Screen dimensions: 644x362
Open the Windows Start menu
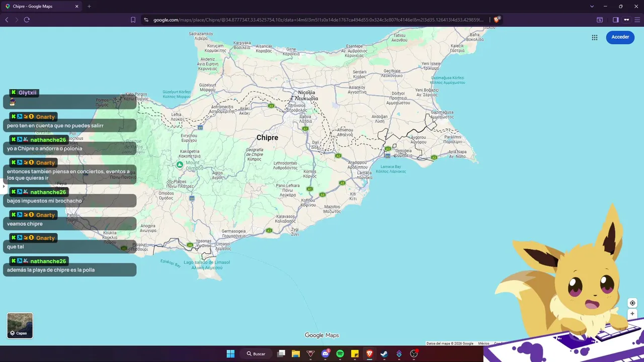230,353
